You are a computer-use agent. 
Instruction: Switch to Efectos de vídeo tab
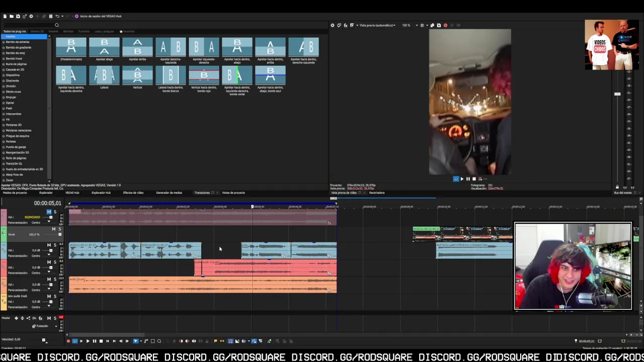[133, 193]
